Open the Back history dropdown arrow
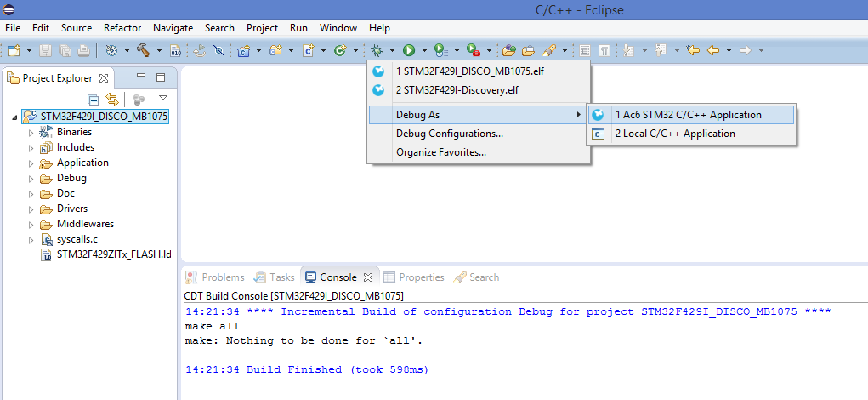Viewport: 868px width, 400px height. click(729, 50)
